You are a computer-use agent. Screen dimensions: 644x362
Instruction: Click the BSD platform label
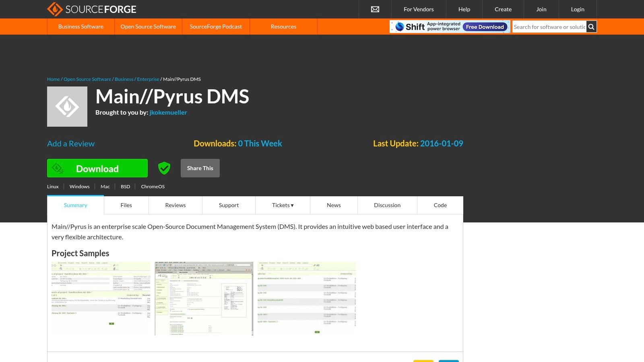pos(126,187)
